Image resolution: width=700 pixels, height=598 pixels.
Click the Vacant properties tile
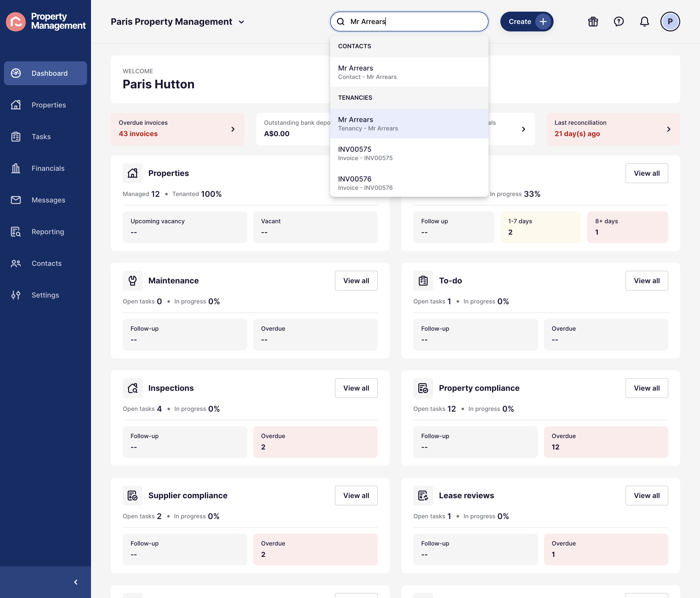[315, 227]
